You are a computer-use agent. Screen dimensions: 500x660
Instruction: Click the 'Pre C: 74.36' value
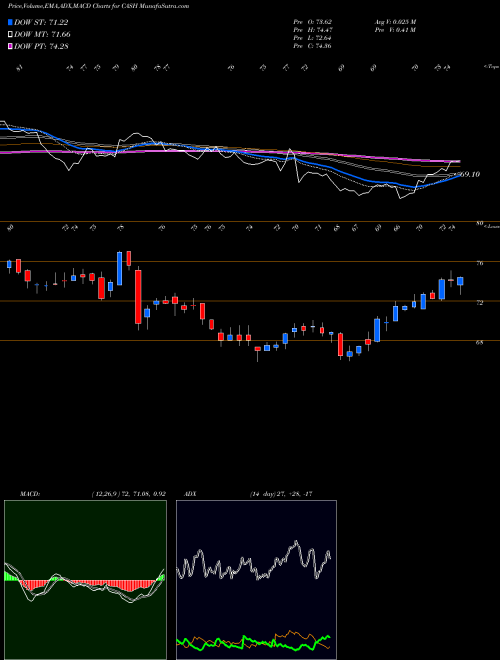tap(313, 46)
